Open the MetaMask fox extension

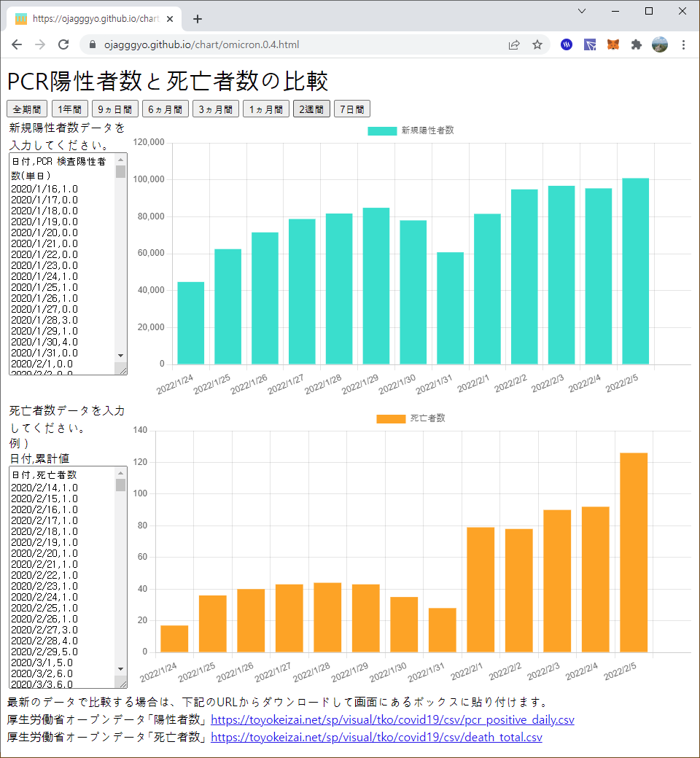613,45
